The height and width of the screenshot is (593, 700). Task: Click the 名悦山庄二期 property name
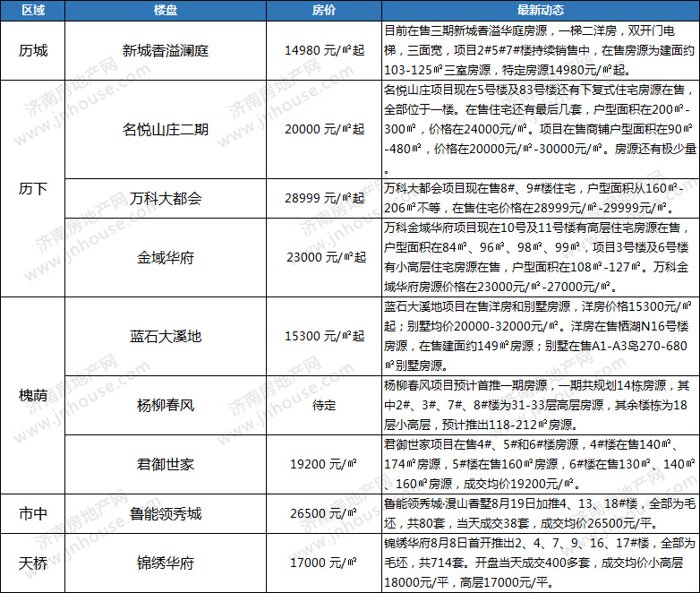click(165, 129)
